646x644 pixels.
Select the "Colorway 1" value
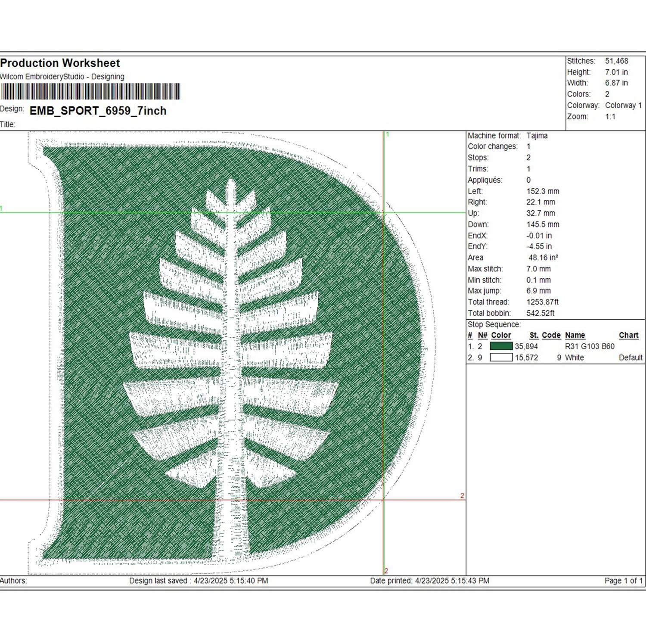(623, 105)
